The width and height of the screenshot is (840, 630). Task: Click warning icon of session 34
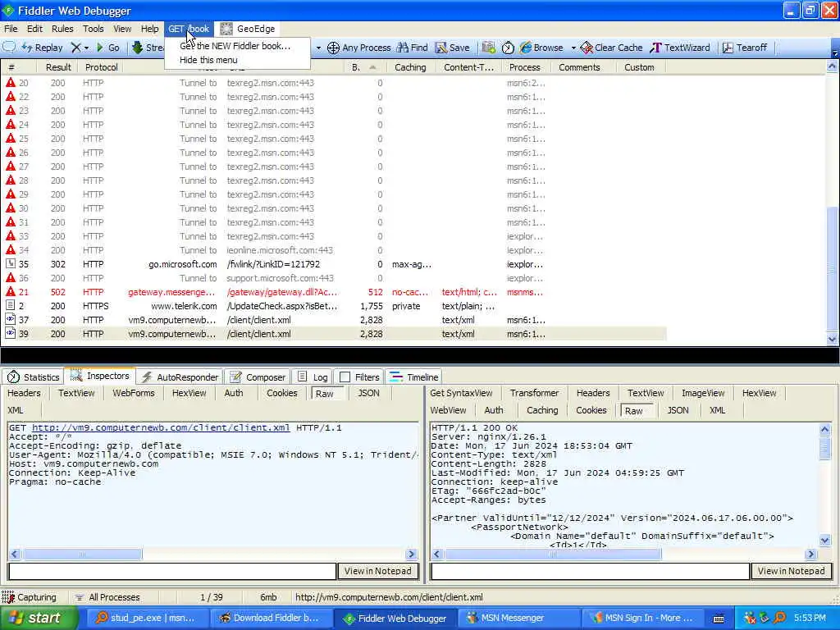point(10,250)
